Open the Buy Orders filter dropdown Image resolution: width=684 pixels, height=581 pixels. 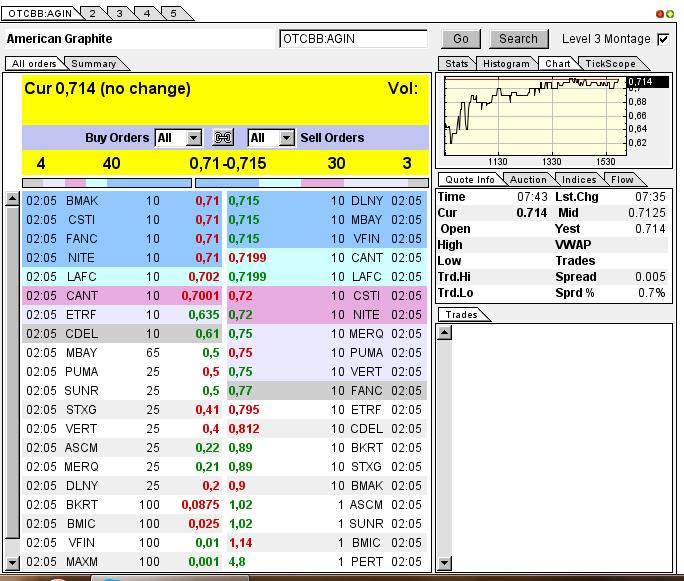pyautogui.click(x=193, y=138)
